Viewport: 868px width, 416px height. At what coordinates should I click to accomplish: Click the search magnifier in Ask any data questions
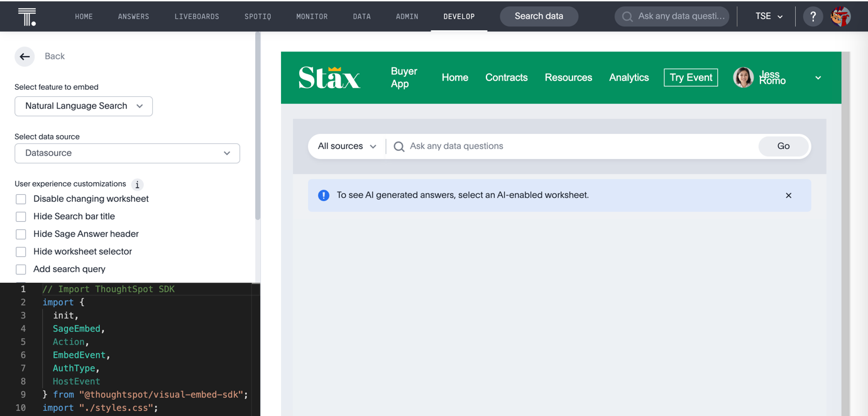click(x=399, y=146)
